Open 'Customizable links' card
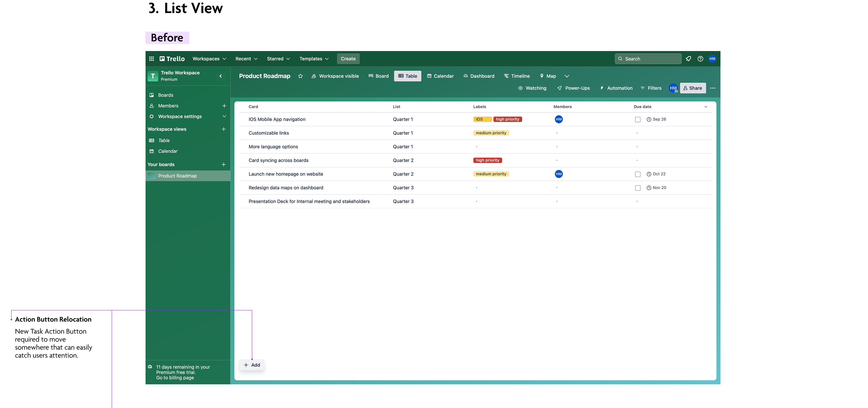868x408 pixels. [x=269, y=133]
